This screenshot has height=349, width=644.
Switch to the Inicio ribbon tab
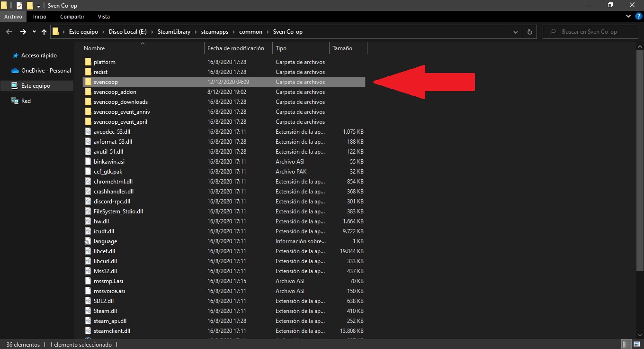pyautogui.click(x=40, y=17)
